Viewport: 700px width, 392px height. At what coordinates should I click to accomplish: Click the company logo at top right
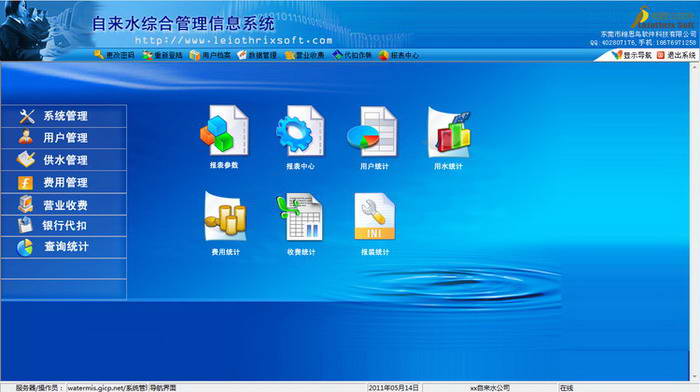(664, 17)
